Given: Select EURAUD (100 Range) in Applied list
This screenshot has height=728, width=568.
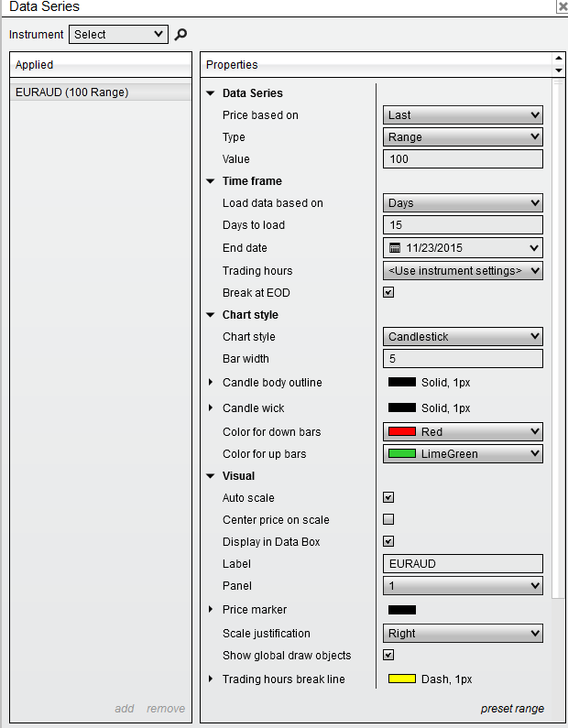Looking at the screenshot, I should point(72,92).
